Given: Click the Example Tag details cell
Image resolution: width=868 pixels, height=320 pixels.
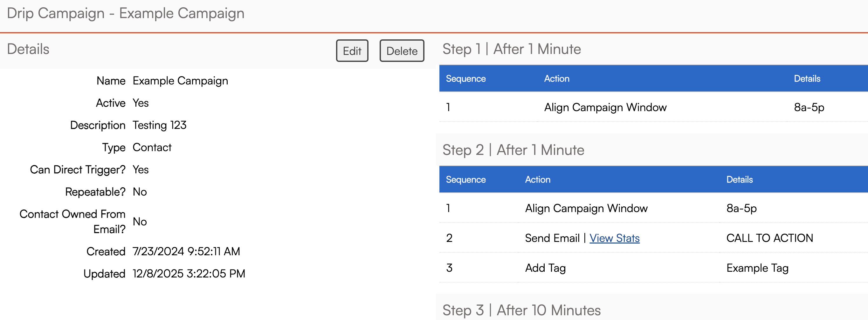Looking at the screenshot, I should click(x=757, y=268).
